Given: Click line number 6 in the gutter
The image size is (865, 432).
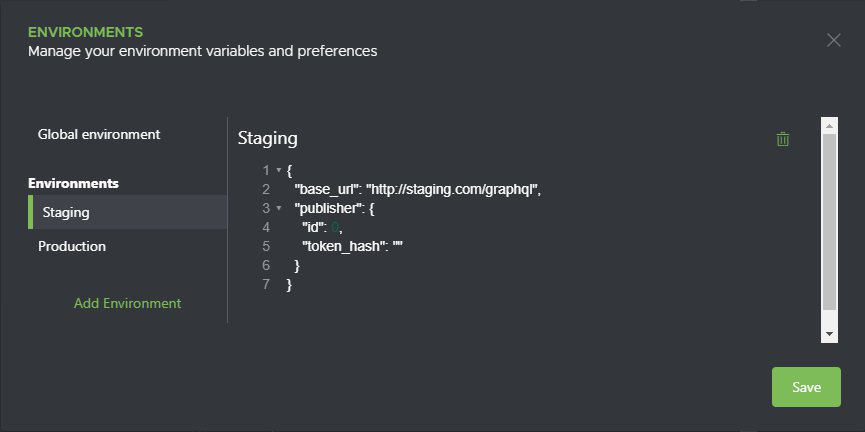Looking at the screenshot, I should tap(266, 265).
